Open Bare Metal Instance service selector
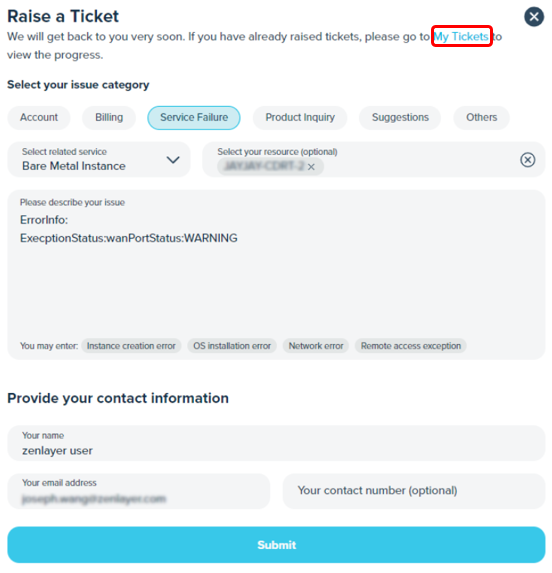552x573 pixels. (x=99, y=160)
